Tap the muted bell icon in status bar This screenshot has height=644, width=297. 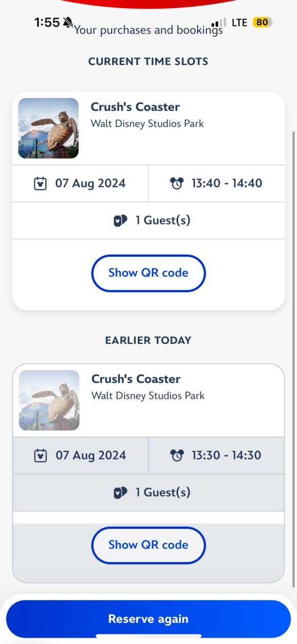tap(68, 23)
